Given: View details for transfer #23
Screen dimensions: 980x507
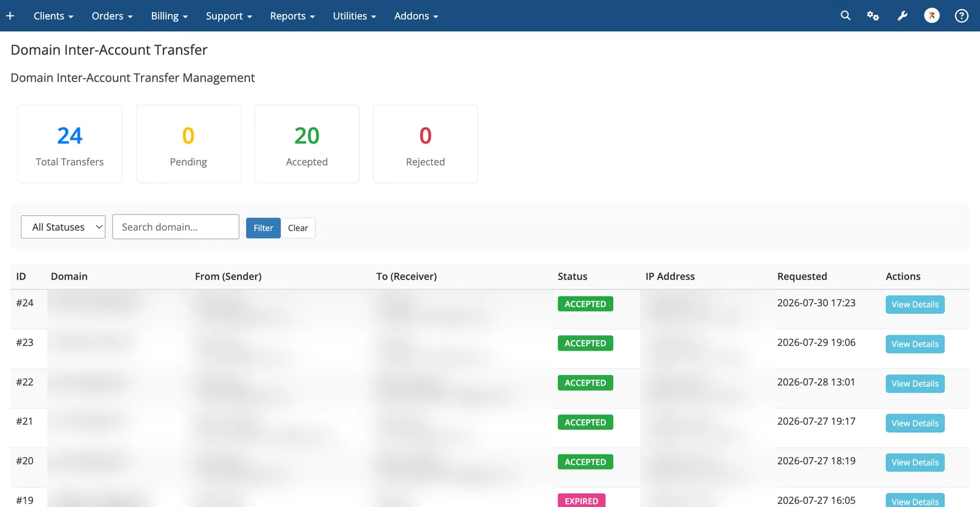Looking at the screenshot, I should (x=915, y=344).
